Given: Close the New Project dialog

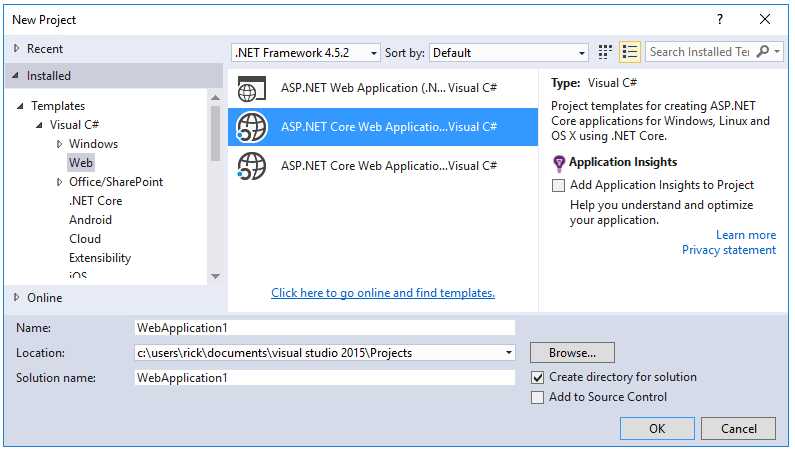Looking at the screenshot, I should pos(765,19).
